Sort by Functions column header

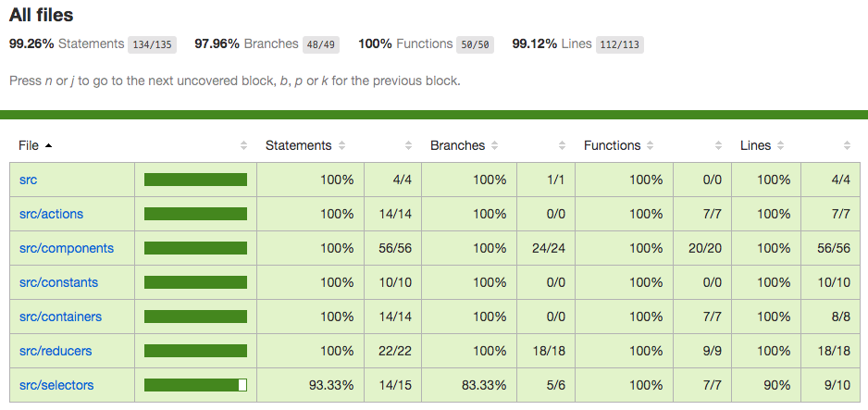tap(613, 145)
